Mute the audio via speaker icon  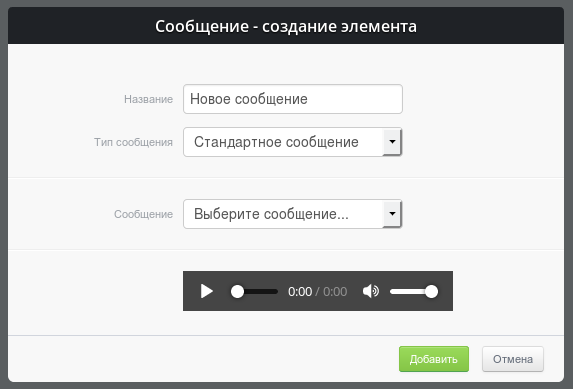pyautogui.click(x=371, y=291)
